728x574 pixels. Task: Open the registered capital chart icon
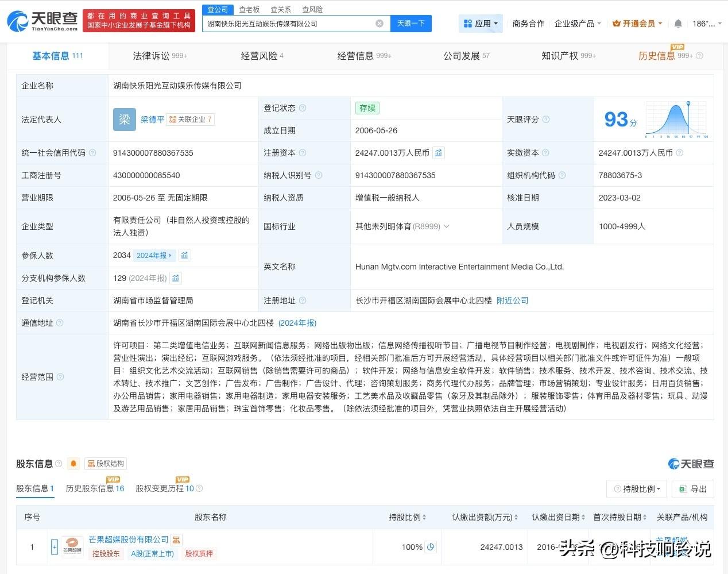pyautogui.click(x=439, y=153)
